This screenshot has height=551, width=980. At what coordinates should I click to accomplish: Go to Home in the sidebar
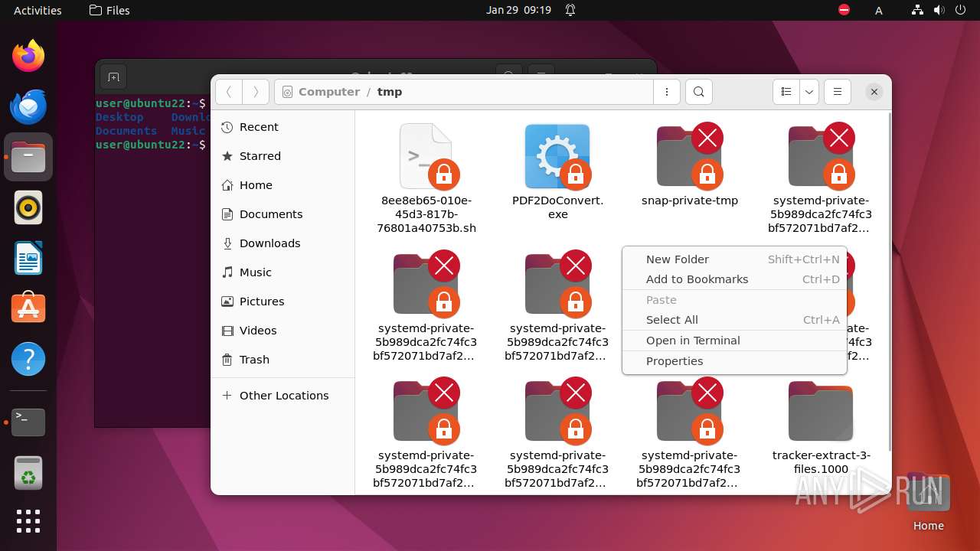pos(283,185)
